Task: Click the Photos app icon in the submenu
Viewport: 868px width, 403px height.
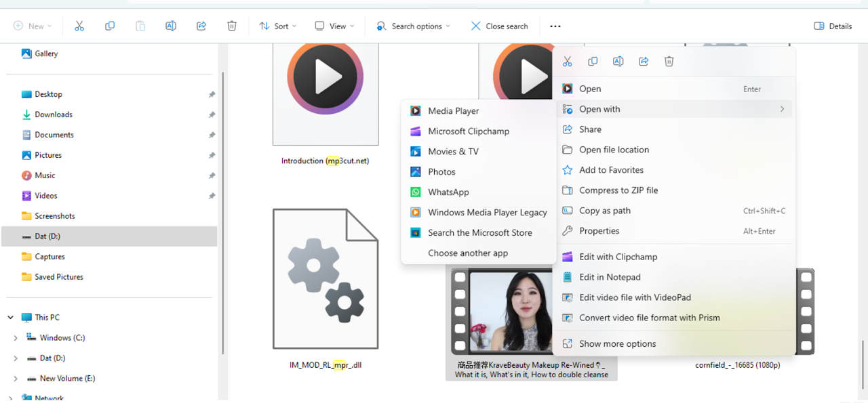Action: coord(416,172)
